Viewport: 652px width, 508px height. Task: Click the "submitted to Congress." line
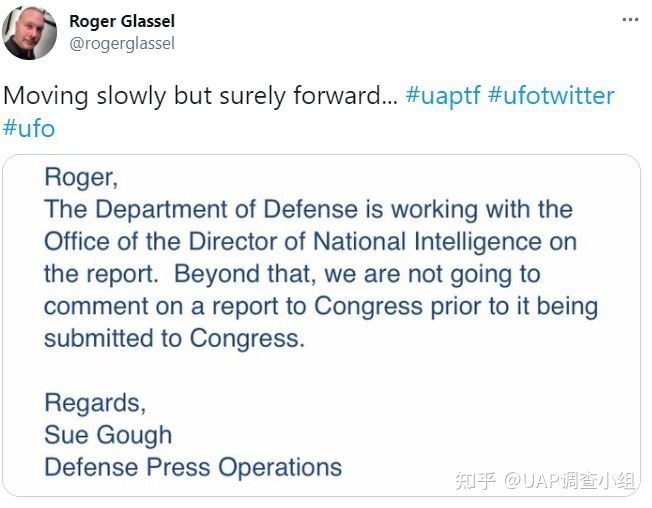tap(174, 338)
